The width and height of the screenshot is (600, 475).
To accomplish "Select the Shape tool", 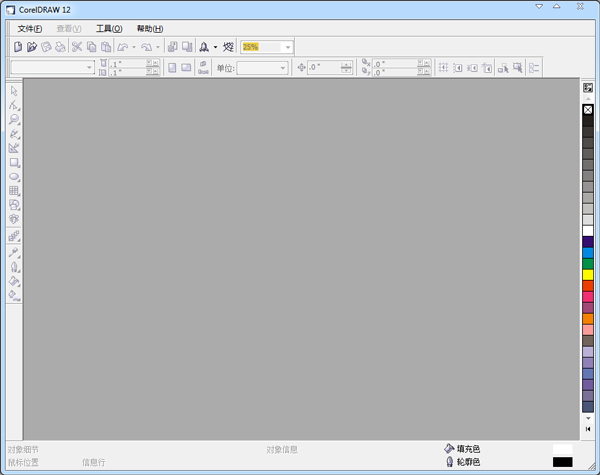I will coord(14,105).
